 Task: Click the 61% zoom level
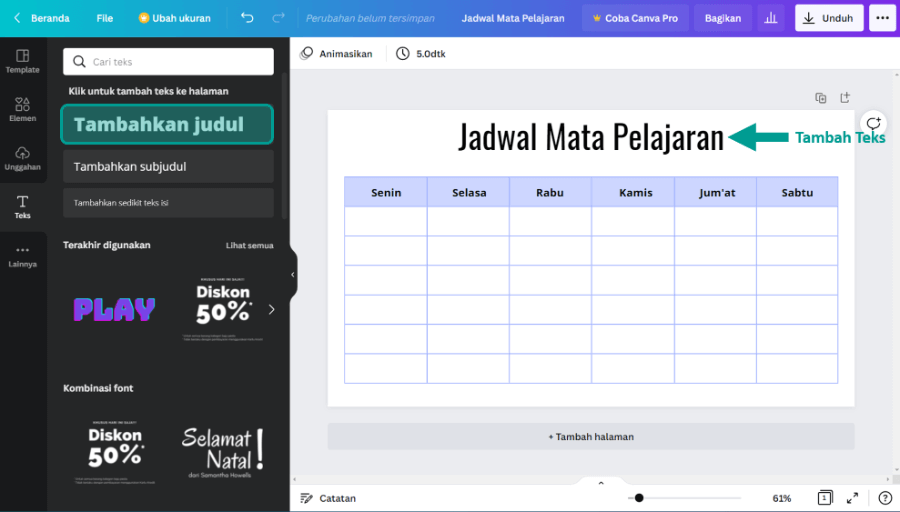[782, 498]
